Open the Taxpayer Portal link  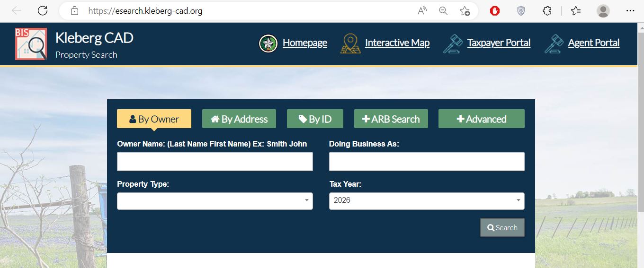pyautogui.click(x=499, y=43)
